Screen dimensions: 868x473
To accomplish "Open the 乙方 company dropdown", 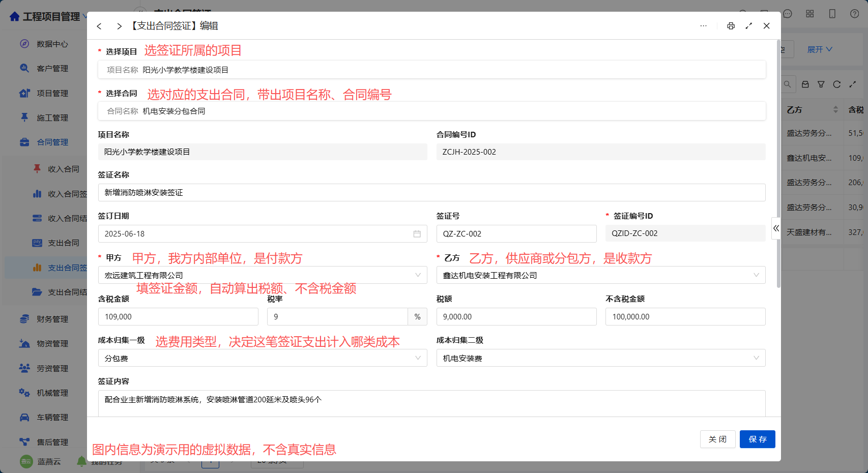I will [601, 275].
